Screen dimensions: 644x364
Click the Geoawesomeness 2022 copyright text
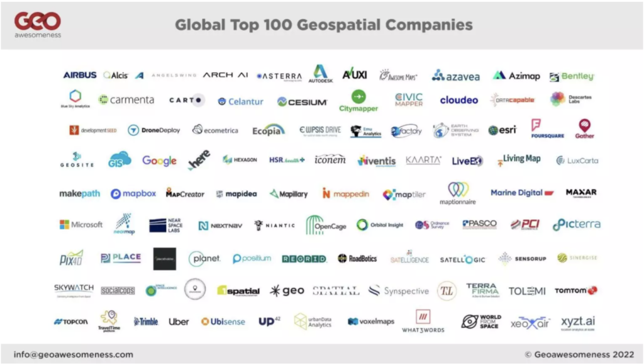pyautogui.click(x=579, y=355)
